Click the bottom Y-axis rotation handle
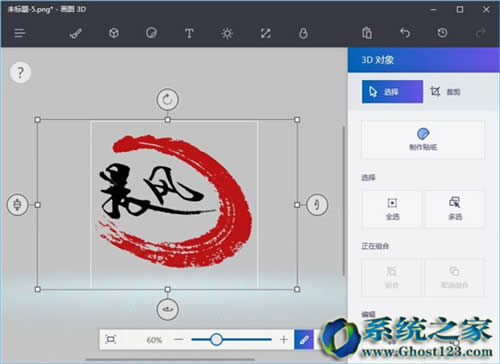The image size is (500, 364). pyautogui.click(x=167, y=309)
